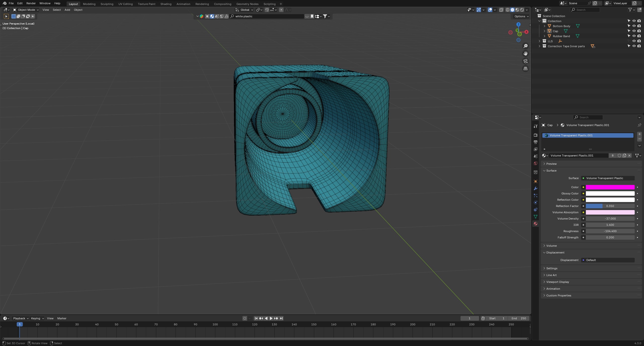Open the Playback popover in timeline
Screen dimensions: 644x346
tap(21, 318)
